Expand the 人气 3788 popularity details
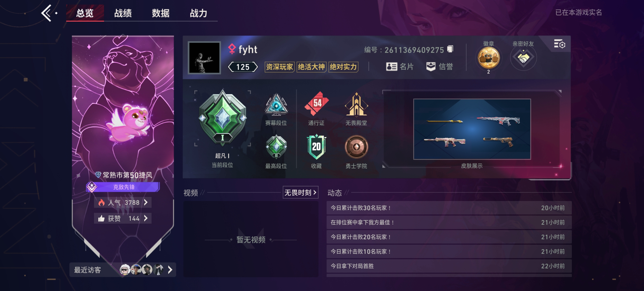This screenshot has height=291, width=644. (x=122, y=202)
